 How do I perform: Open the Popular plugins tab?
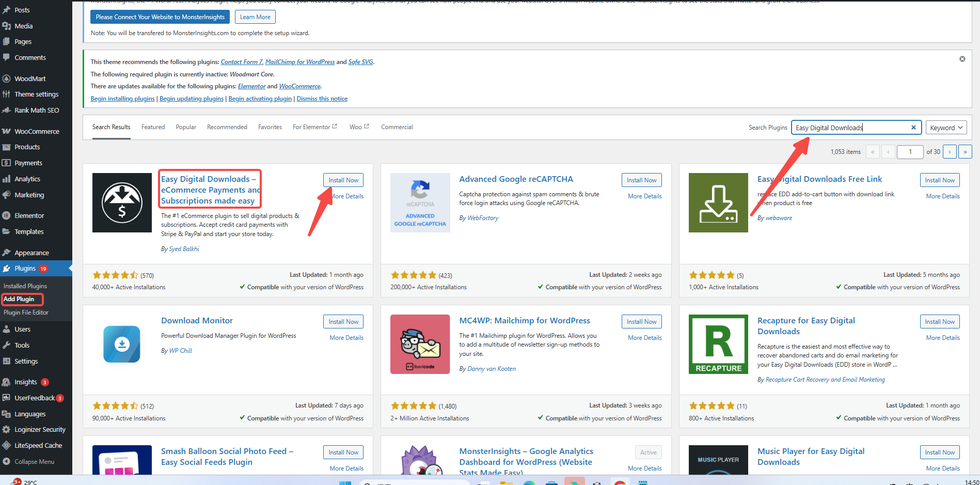(x=186, y=127)
